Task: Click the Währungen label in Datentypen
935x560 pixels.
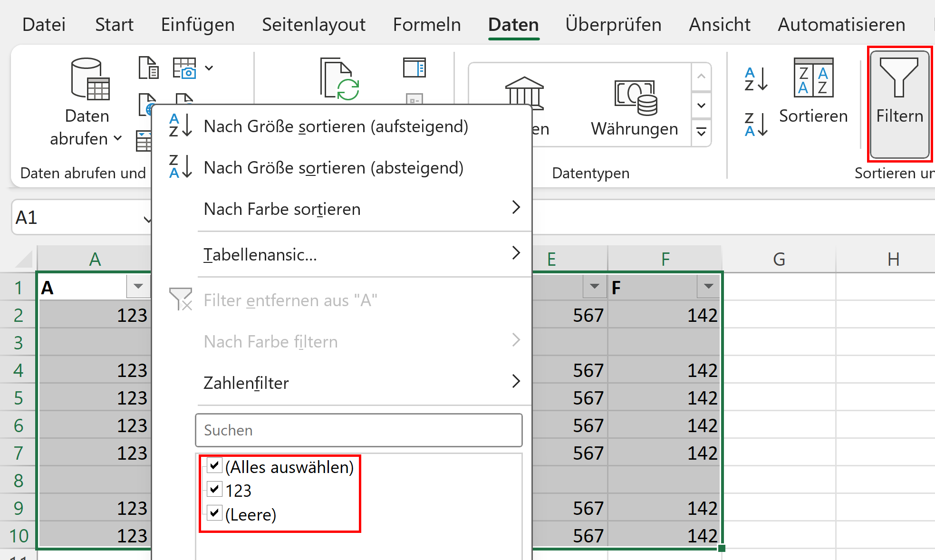Action: click(635, 129)
